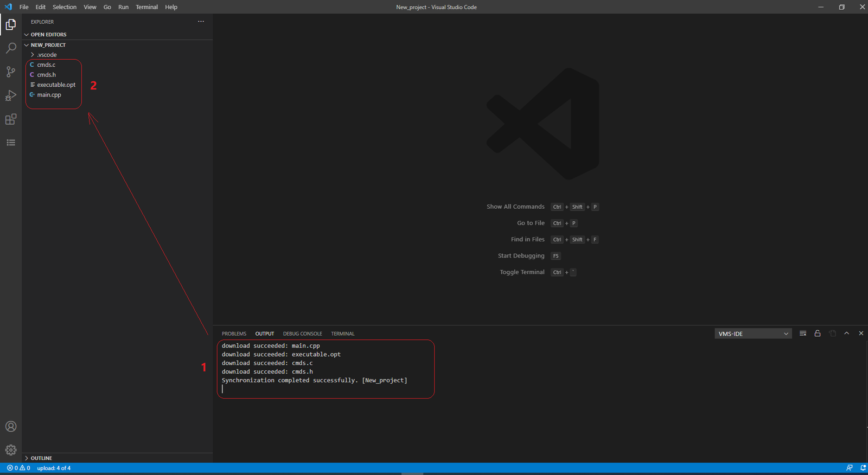Open the VMS-IDE output channel dropdown

tap(753, 334)
